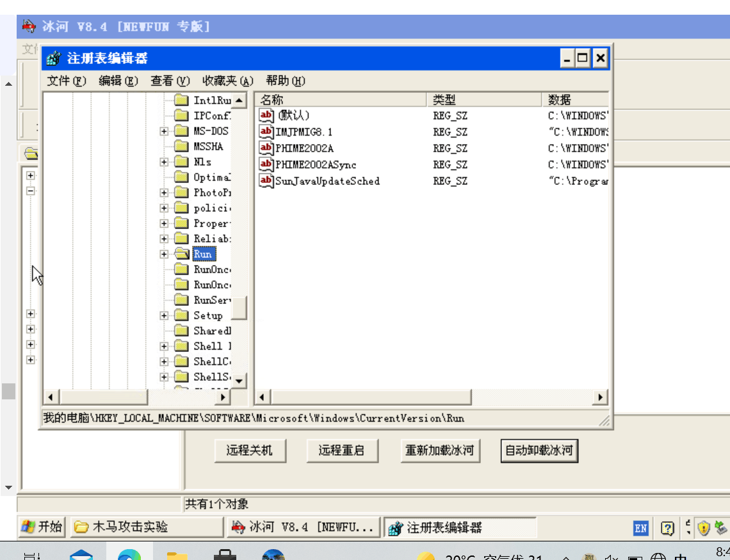Click the yellow security shield tray icon

tap(704, 528)
